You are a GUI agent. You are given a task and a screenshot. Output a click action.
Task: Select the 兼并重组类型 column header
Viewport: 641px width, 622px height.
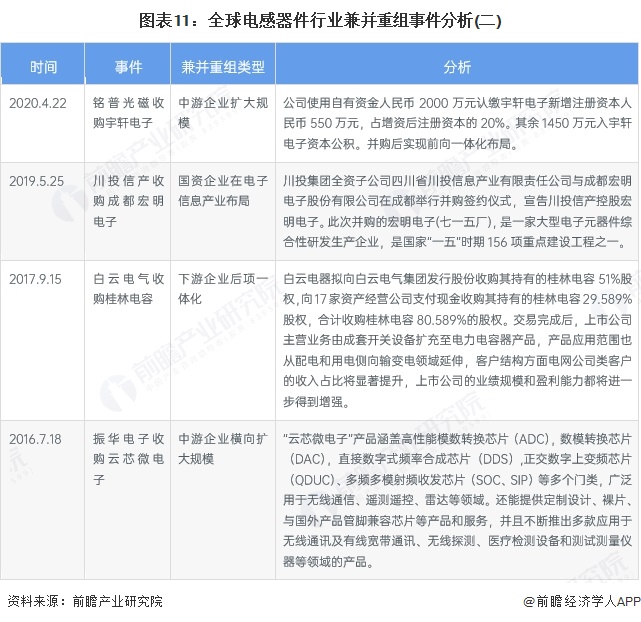tap(222, 66)
